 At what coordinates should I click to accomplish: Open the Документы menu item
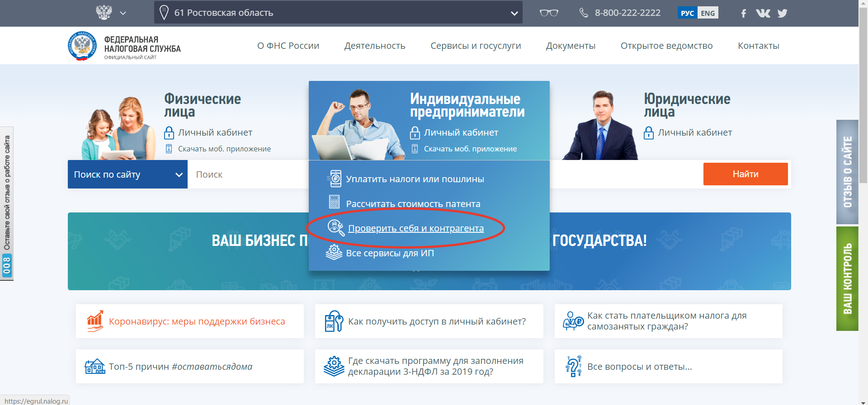571,46
